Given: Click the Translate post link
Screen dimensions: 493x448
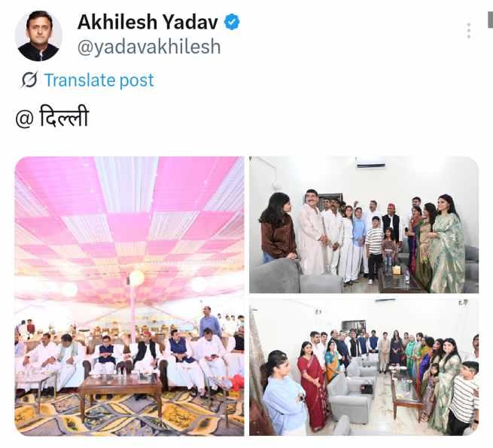Looking at the screenshot, I should pos(99,80).
